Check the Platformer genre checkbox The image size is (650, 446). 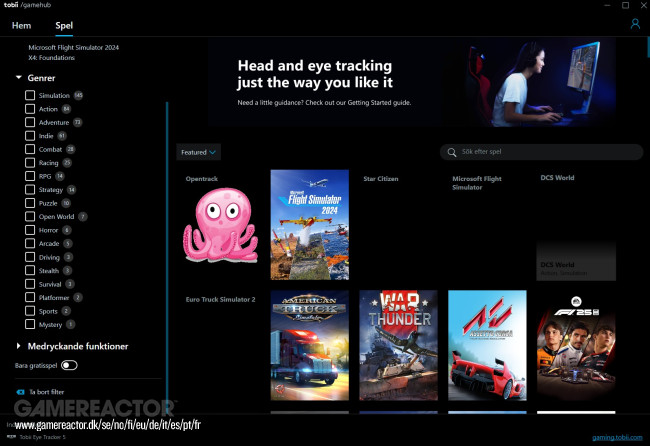30,297
